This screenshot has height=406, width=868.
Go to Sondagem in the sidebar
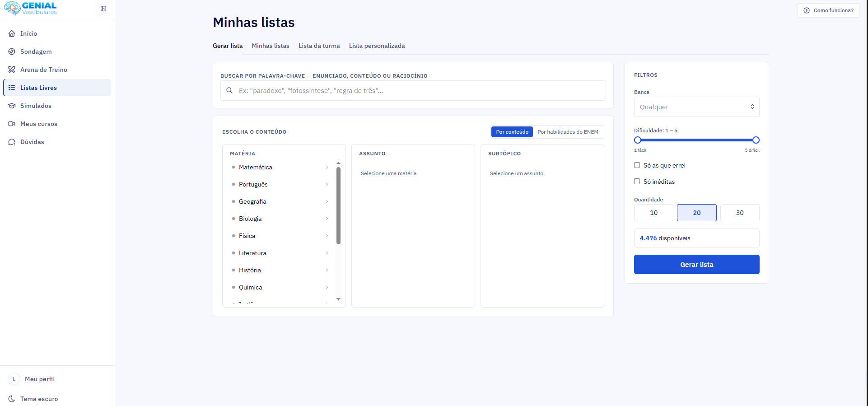tap(57, 51)
